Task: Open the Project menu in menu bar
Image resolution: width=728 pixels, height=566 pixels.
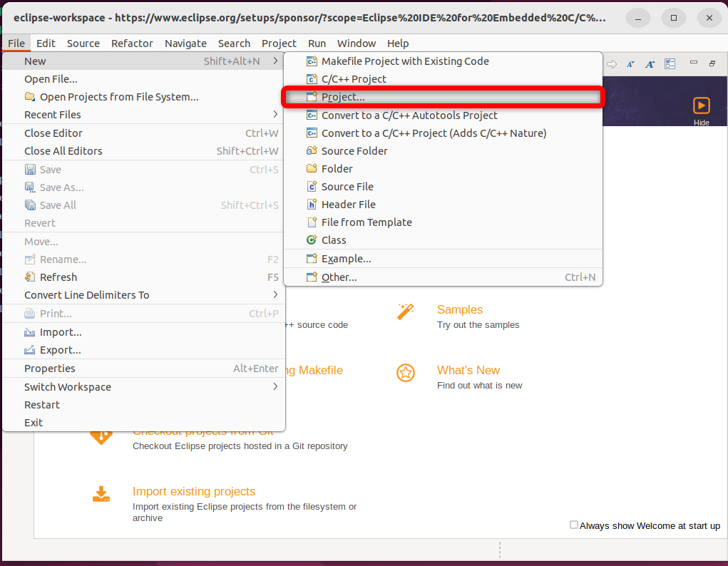Action: point(279,43)
